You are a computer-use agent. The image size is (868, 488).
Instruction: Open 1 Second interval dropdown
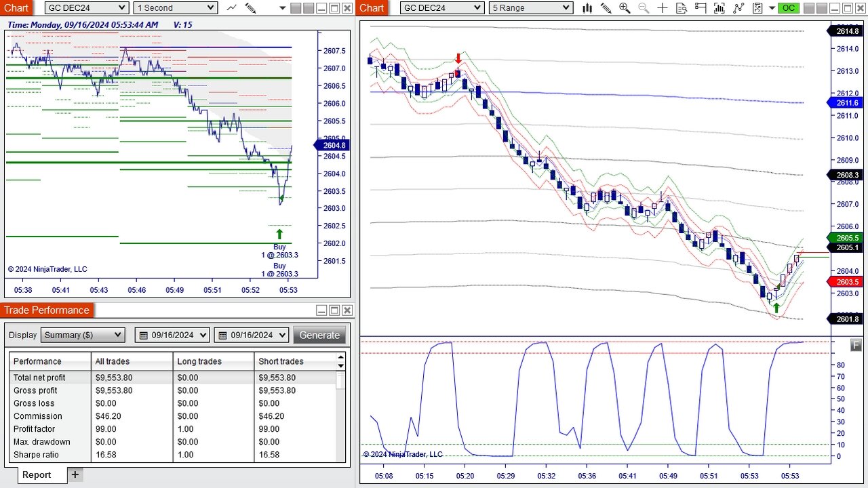pos(176,8)
